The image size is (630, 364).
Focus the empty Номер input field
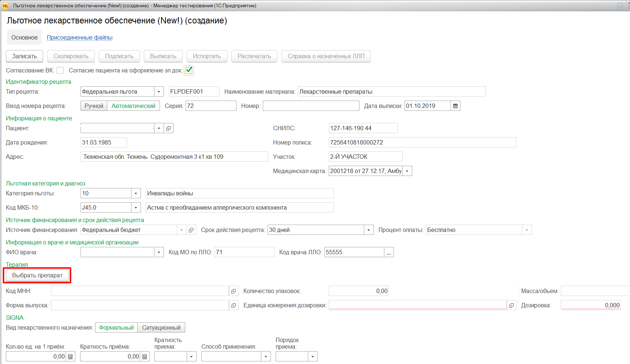pyautogui.click(x=311, y=106)
